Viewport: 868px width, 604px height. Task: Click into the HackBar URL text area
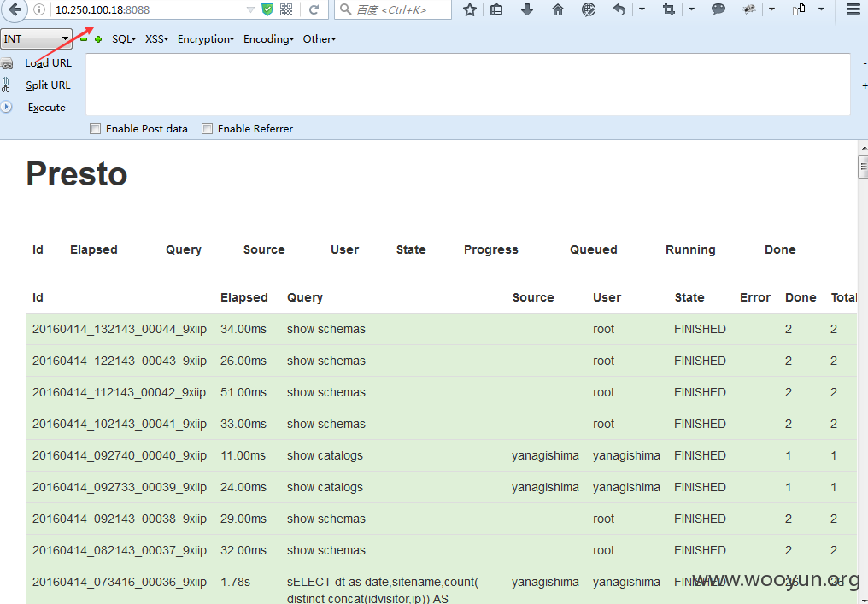click(468, 85)
